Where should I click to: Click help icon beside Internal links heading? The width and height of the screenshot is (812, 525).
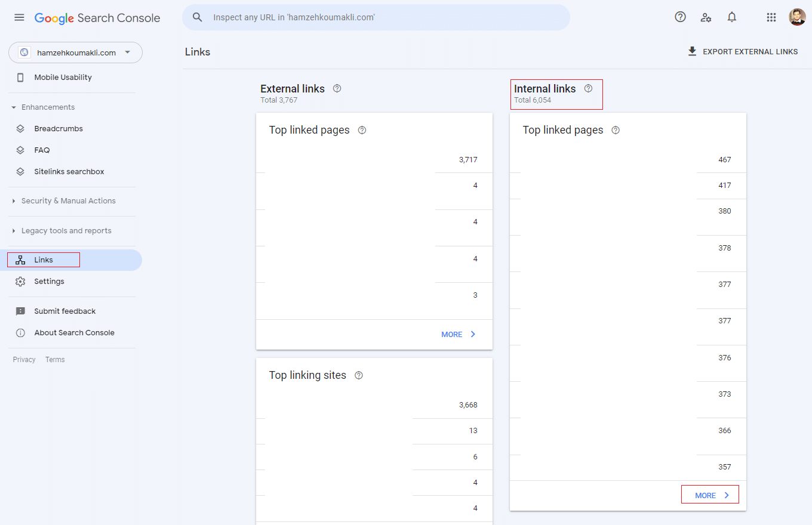(588, 88)
